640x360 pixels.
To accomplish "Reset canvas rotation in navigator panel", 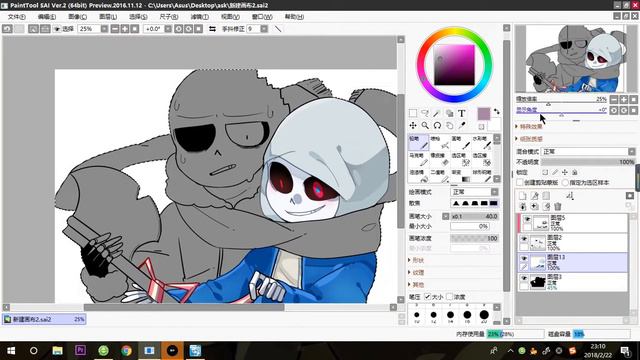I will coord(633,111).
